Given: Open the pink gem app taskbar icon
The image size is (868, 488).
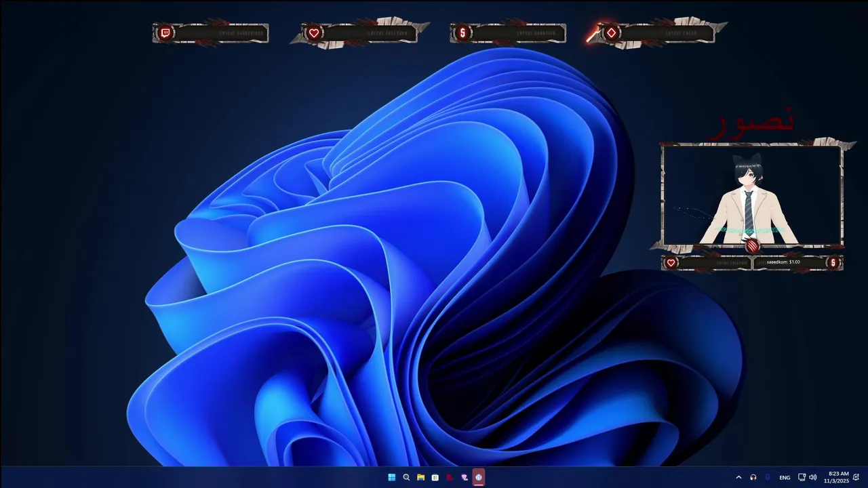Looking at the screenshot, I should (464, 477).
